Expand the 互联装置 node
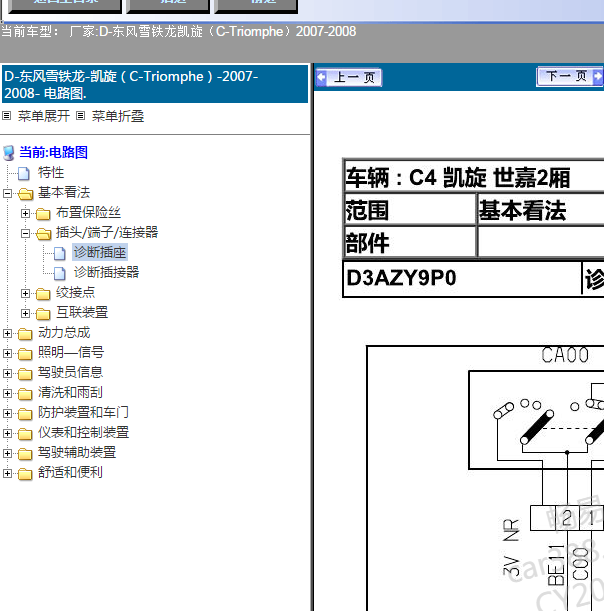The width and height of the screenshot is (604, 611). click(x=25, y=313)
